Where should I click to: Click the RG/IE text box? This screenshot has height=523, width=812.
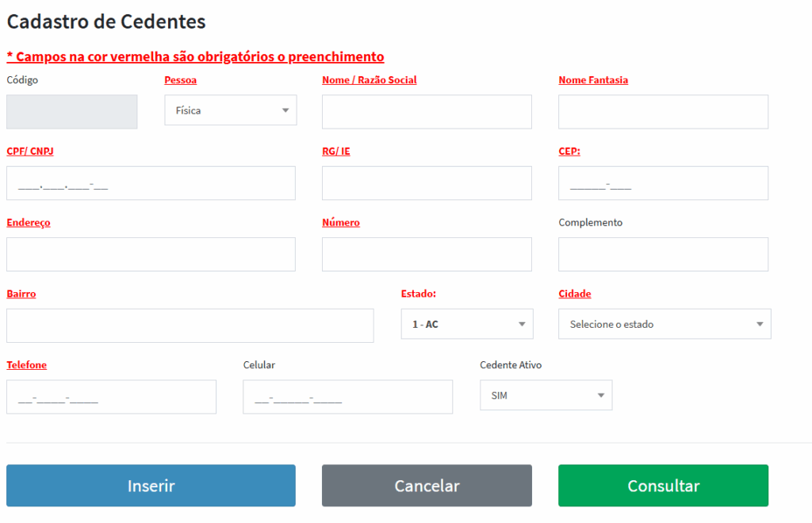pos(427,183)
